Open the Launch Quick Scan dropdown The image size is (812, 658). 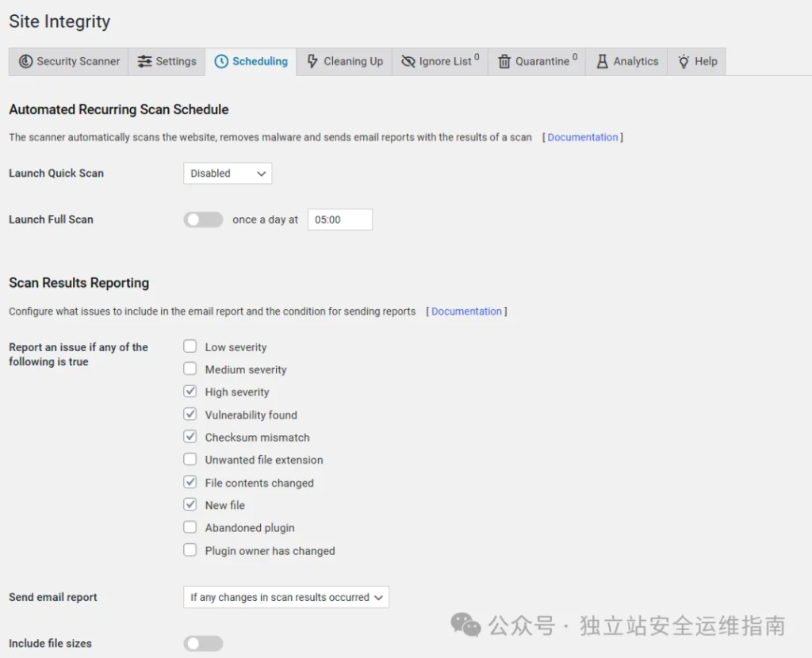tap(228, 174)
